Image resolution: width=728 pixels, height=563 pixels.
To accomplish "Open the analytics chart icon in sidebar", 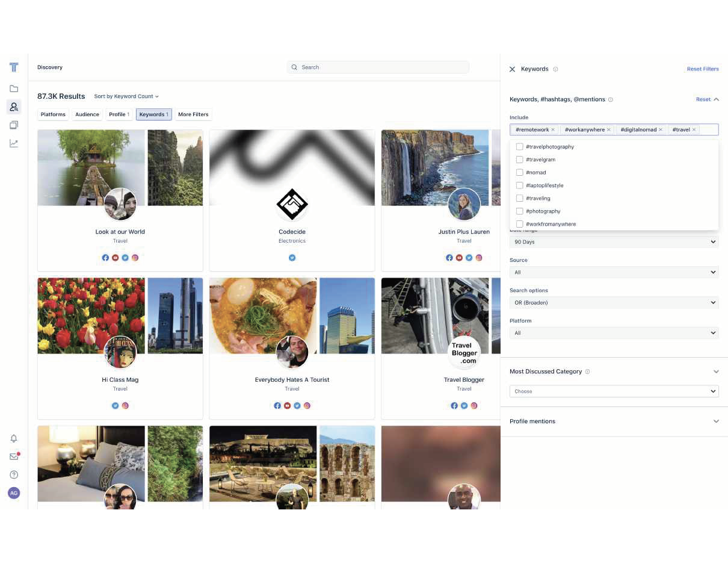I will coord(14,143).
